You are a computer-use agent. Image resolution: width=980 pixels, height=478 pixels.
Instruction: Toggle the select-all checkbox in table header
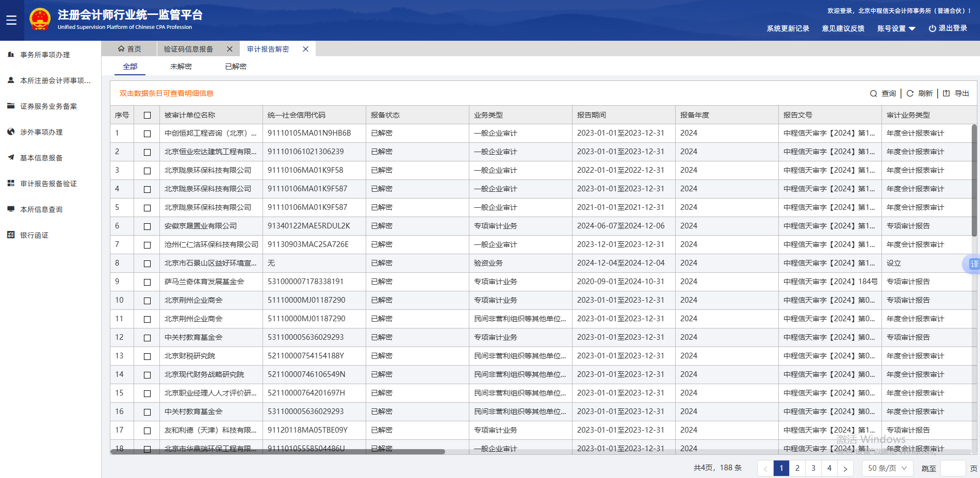[x=147, y=116]
